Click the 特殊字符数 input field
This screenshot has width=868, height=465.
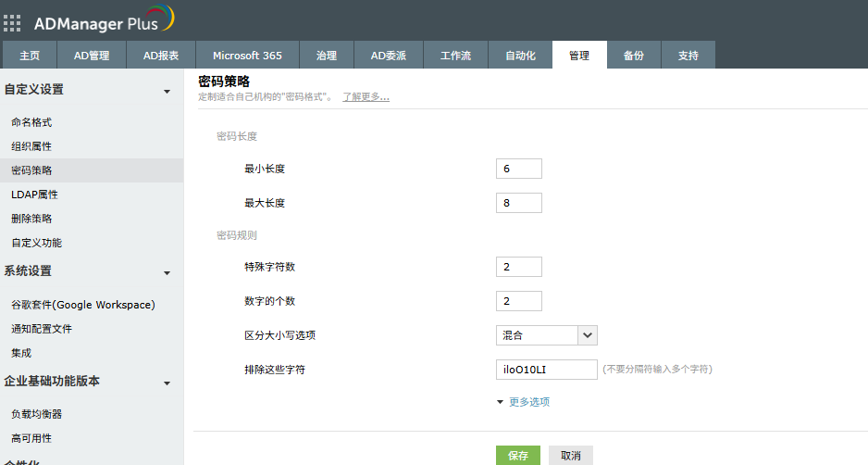coord(519,267)
